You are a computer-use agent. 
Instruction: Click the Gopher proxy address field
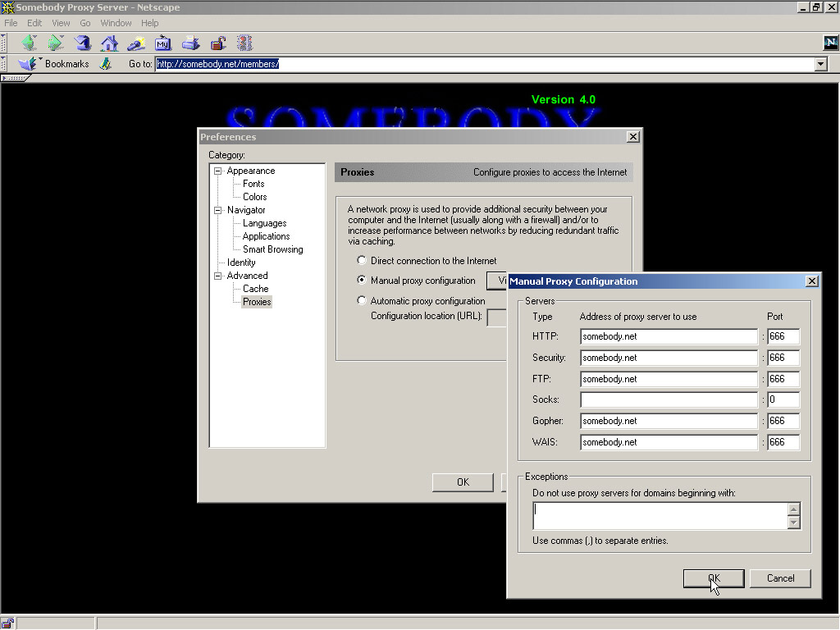[669, 421]
